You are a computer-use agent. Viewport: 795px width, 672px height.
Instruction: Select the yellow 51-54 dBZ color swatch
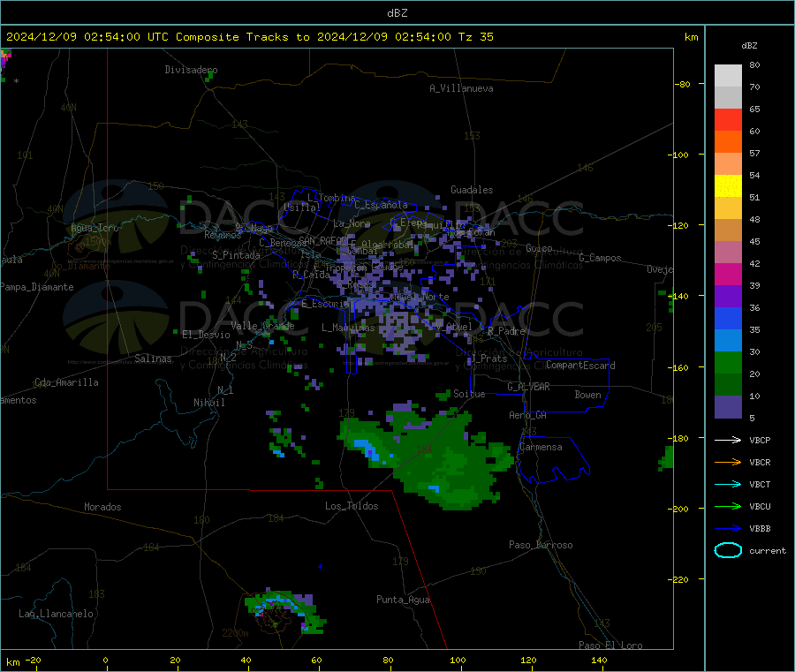(x=728, y=186)
